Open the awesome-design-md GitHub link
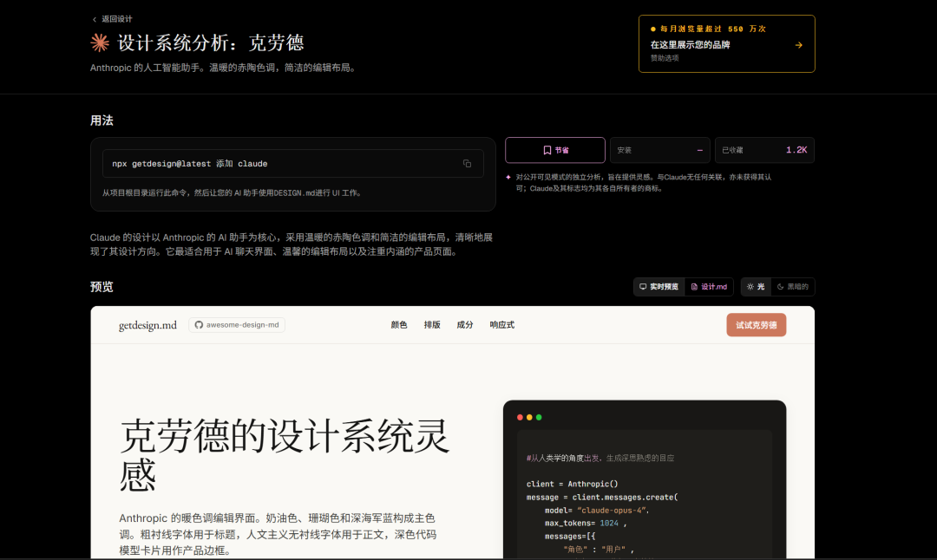The width and height of the screenshot is (937, 560). pos(237,325)
